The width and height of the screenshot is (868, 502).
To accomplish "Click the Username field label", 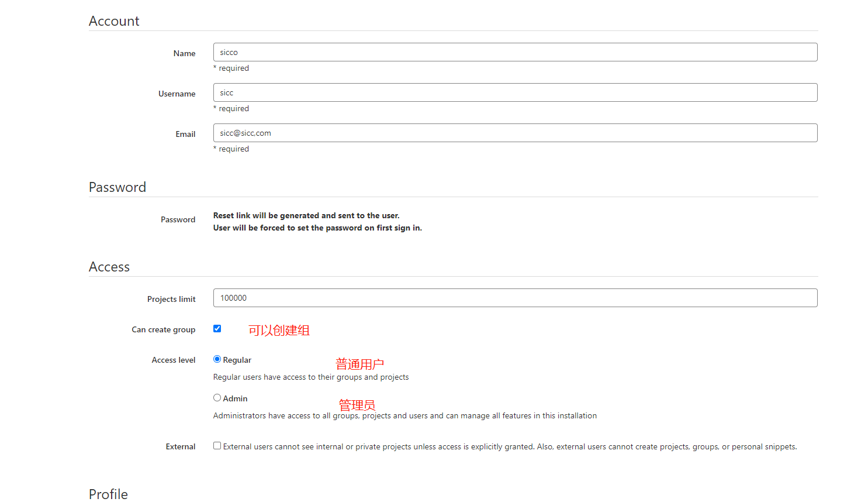I will 177,94.
